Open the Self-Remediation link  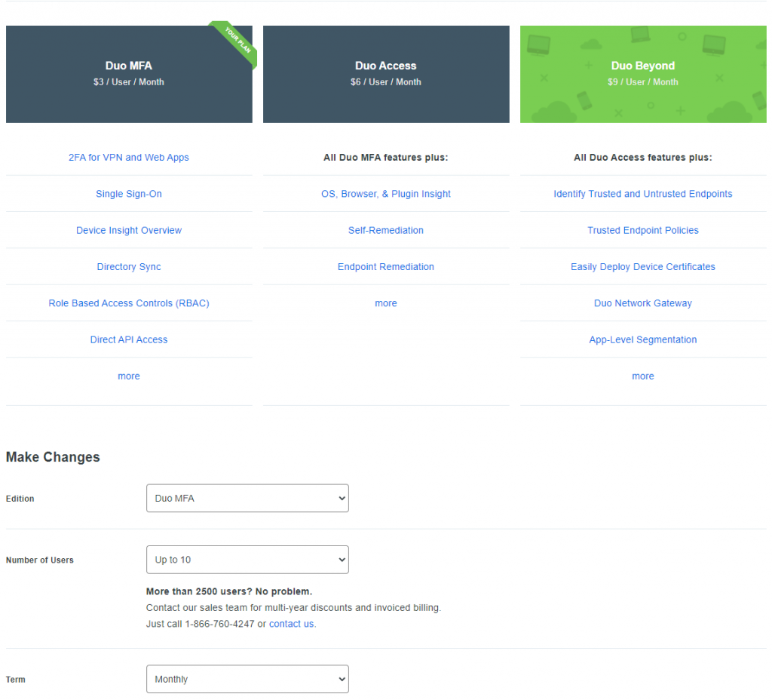(x=386, y=230)
